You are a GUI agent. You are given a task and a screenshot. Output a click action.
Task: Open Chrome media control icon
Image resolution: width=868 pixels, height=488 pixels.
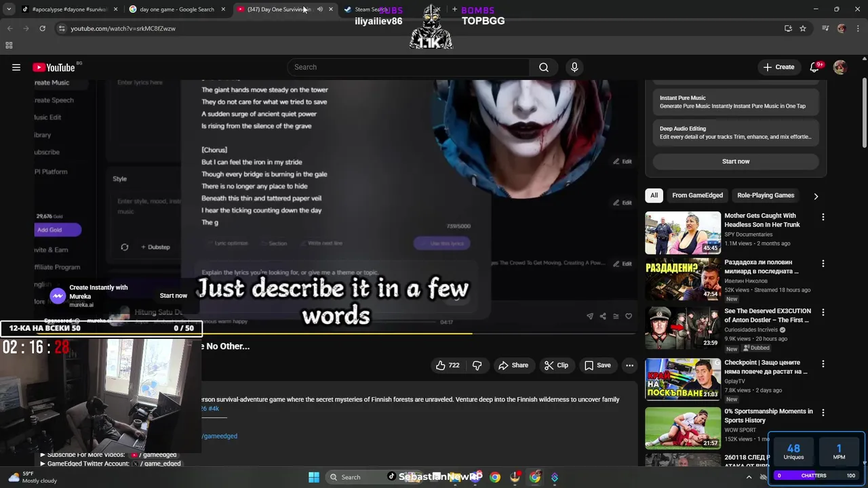[x=825, y=28]
